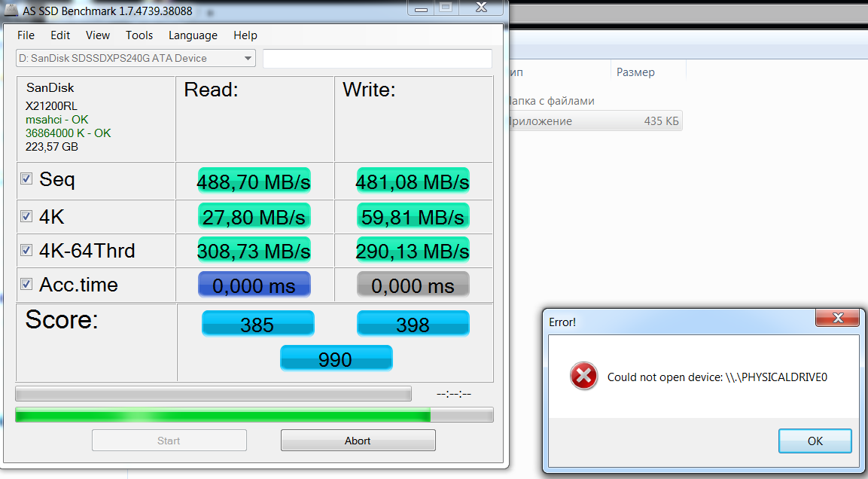Image resolution: width=868 pixels, height=479 pixels.
Task: Click the Abort button
Action: [x=358, y=441]
